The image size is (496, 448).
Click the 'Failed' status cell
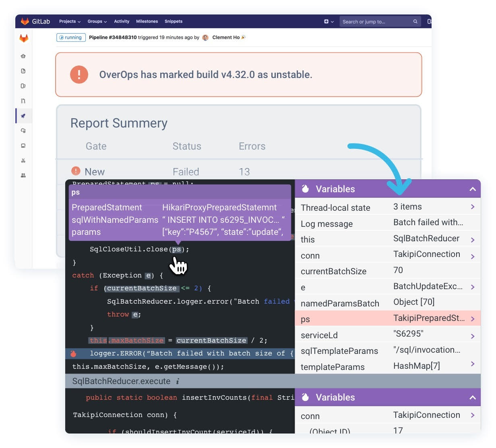point(186,172)
